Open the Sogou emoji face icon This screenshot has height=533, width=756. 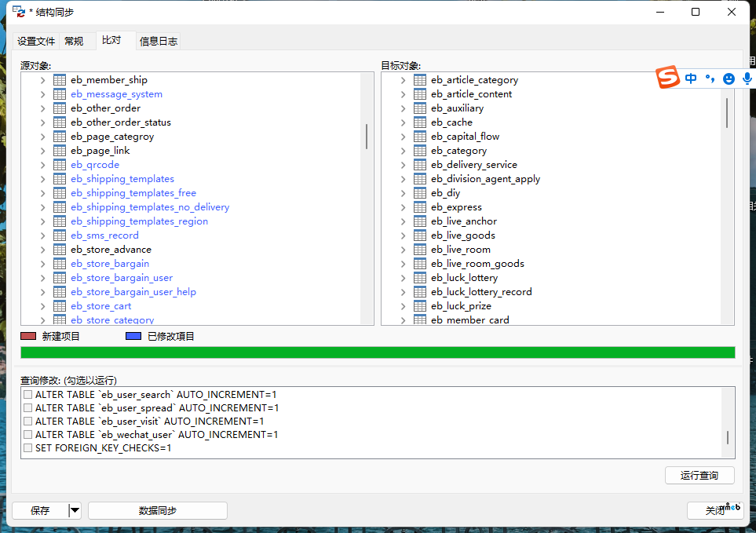coord(729,79)
